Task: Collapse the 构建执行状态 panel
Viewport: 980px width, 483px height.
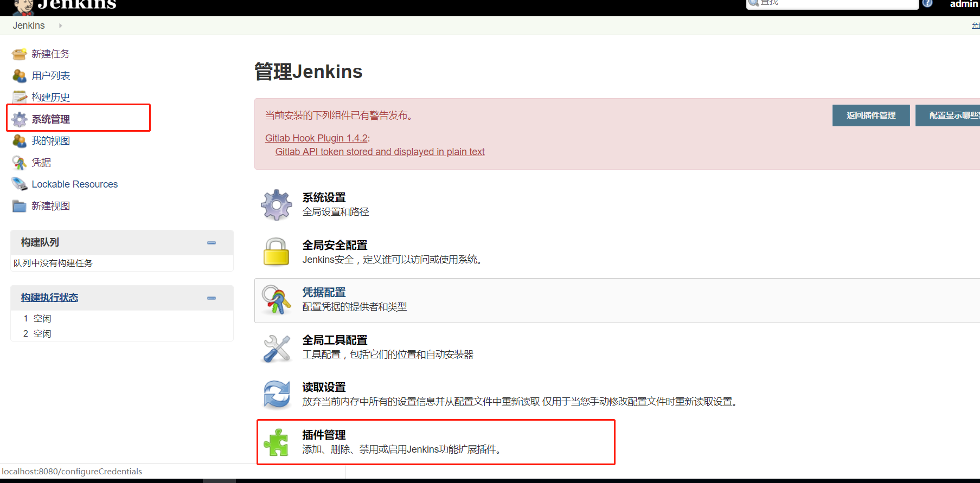Action: click(x=212, y=298)
